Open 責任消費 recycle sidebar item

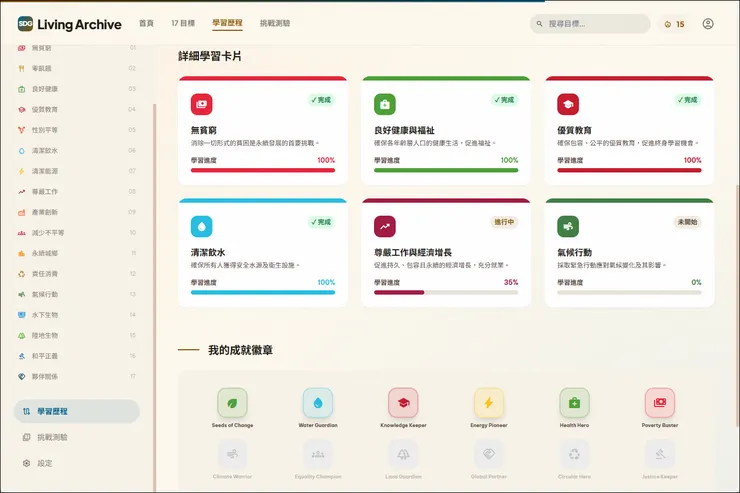[x=76, y=274]
